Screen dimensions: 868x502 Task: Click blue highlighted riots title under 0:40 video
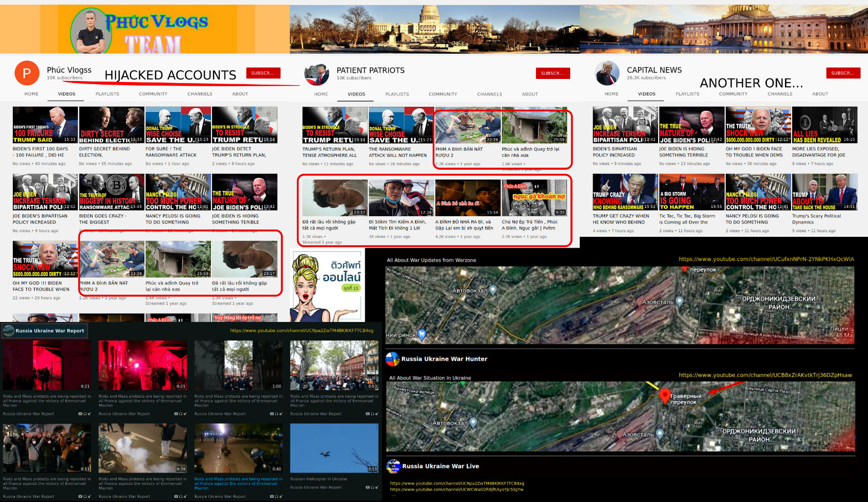238,483
